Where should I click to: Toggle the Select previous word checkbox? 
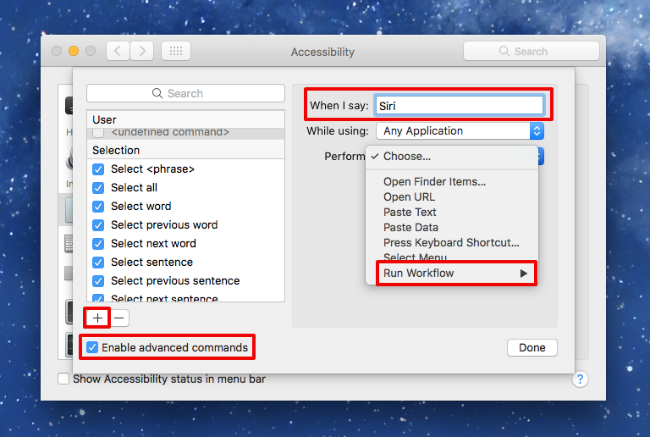point(98,225)
